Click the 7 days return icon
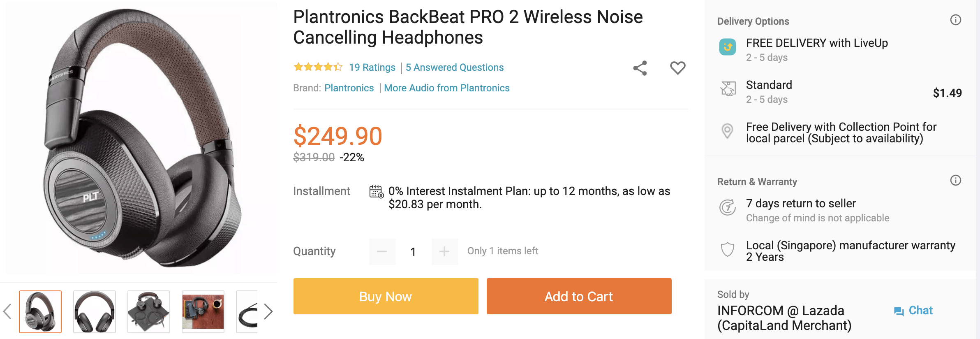Viewport: 980px width, 339px height. [x=727, y=207]
